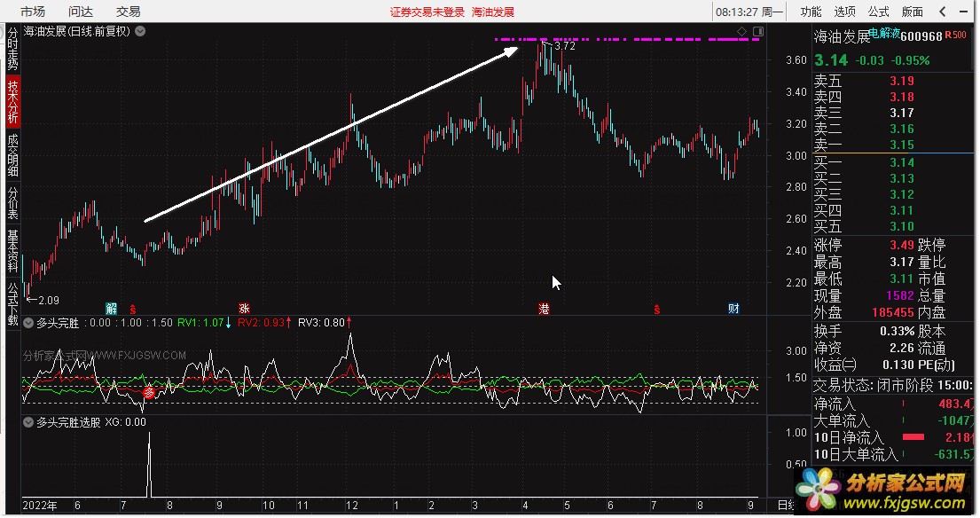Open the 交易 menu
This screenshot has width=980, height=518.
(x=128, y=12)
